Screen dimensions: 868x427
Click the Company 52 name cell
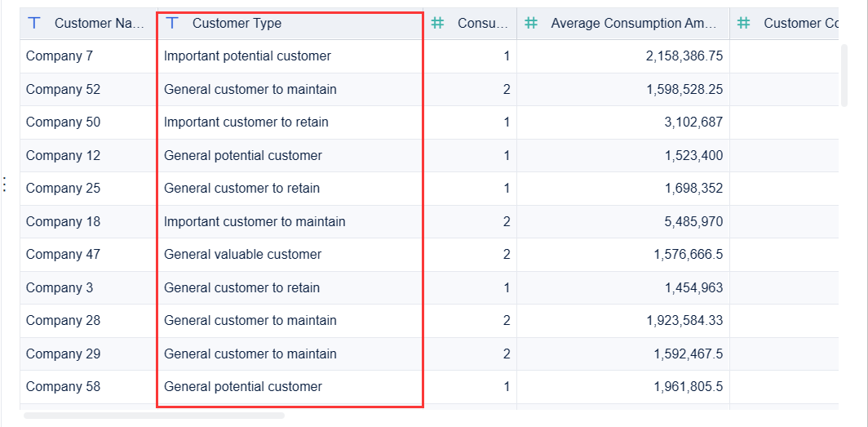pyautogui.click(x=63, y=89)
